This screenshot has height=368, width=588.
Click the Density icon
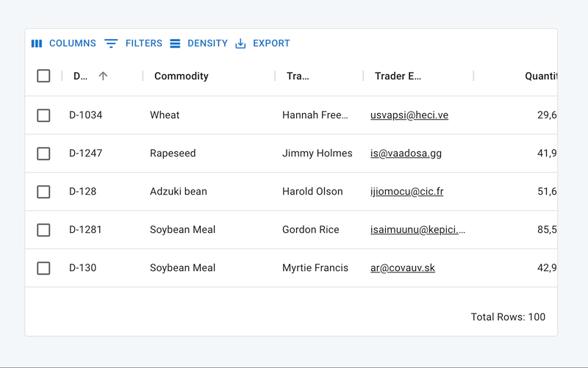pyautogui.click(x=175, y=44)
